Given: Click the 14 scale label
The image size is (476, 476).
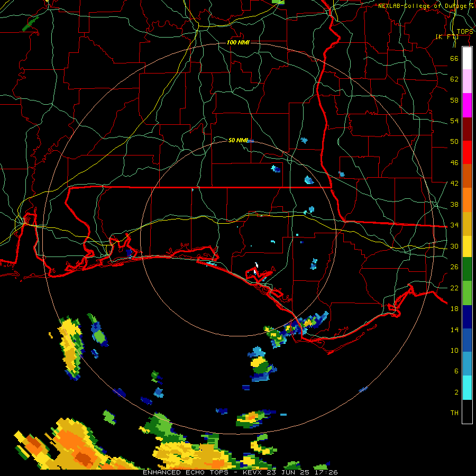Looking at the screenshot, I should pyautogui.click(x=454, y=329).
